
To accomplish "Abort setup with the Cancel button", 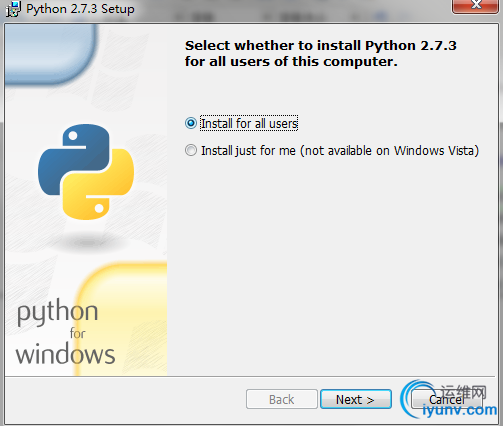I will (447, 399).
